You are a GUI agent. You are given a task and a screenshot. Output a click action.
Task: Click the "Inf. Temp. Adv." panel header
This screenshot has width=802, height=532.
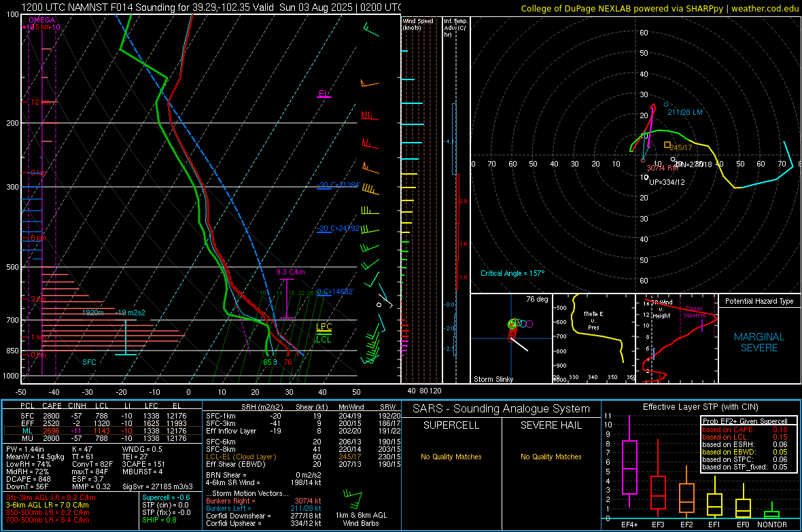pos(455,28)
